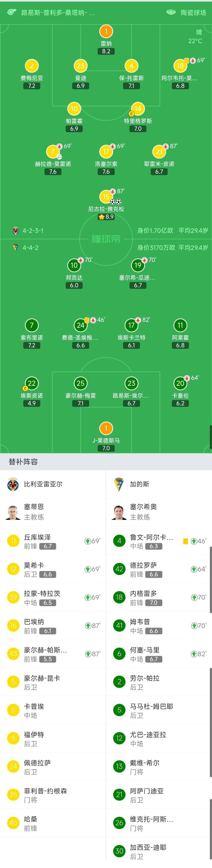Tap 赫拉德-莫雷诺's number 7 circle
The image size is (212, 868).
click(x=53, y=152)
